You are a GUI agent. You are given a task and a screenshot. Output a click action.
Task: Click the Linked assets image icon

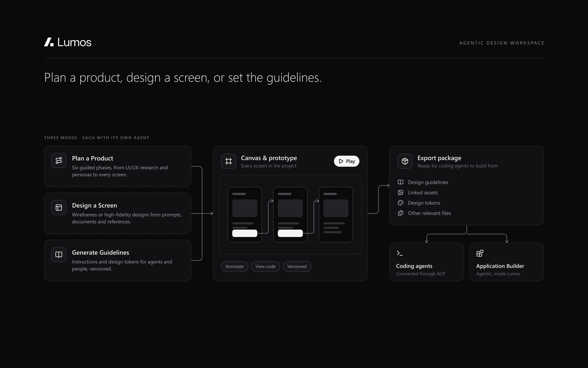400,192
